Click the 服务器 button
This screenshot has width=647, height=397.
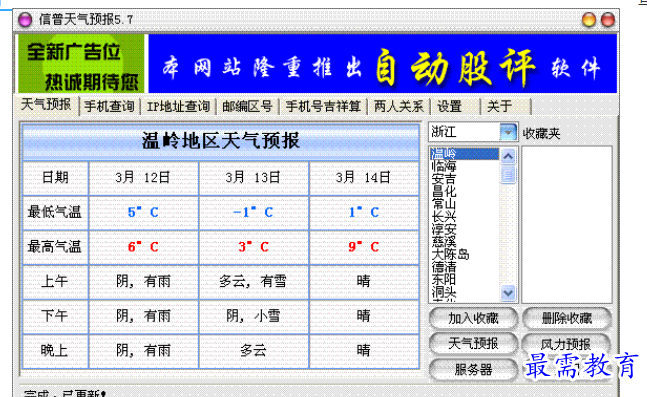pyautogui.click(x=473, y=369)
